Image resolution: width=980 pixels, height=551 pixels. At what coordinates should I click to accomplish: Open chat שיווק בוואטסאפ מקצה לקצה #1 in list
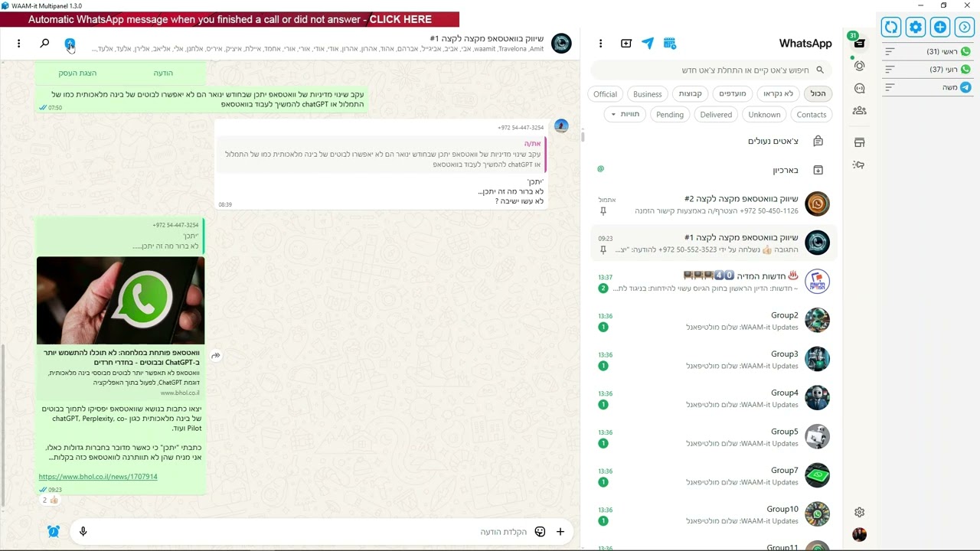714,243
